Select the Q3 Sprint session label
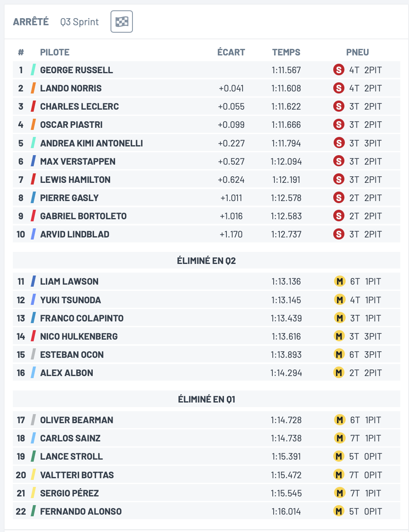 point(79,22)
